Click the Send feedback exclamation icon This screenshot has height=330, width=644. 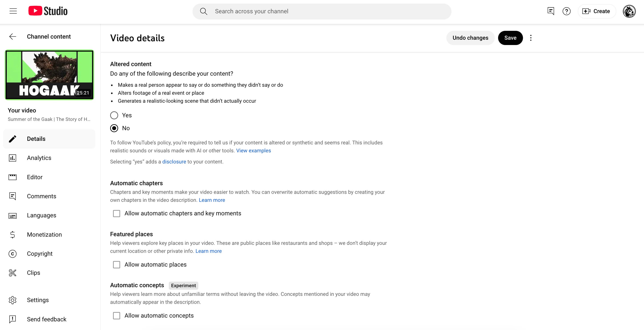[12, 319]
